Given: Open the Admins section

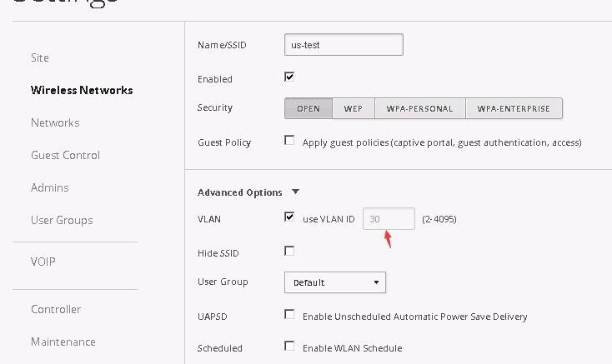Looking at the screenshot, I should pyautogui.click(x=50, y=187).
